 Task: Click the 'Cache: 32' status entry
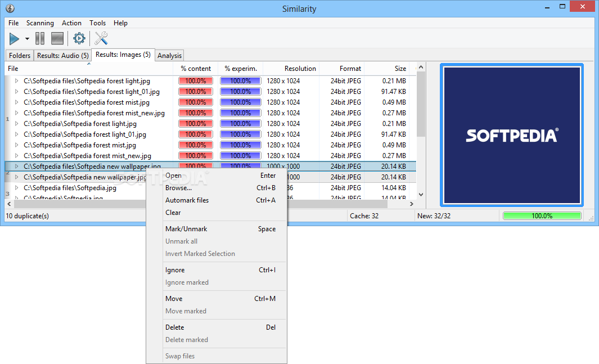pos(364,216)
